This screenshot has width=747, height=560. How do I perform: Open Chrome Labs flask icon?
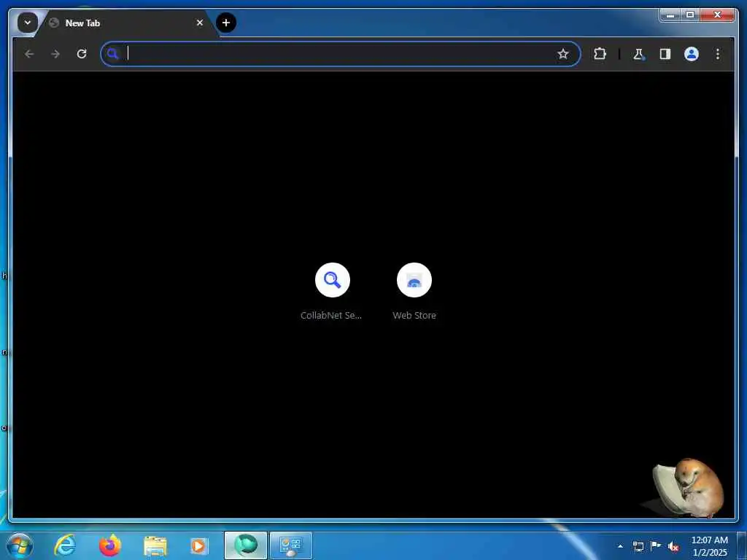638,54
